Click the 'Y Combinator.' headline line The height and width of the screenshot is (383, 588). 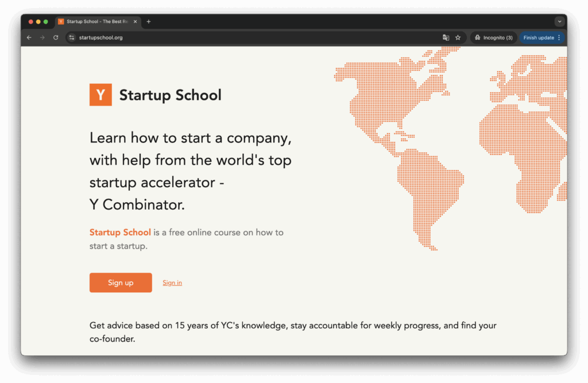137,205
